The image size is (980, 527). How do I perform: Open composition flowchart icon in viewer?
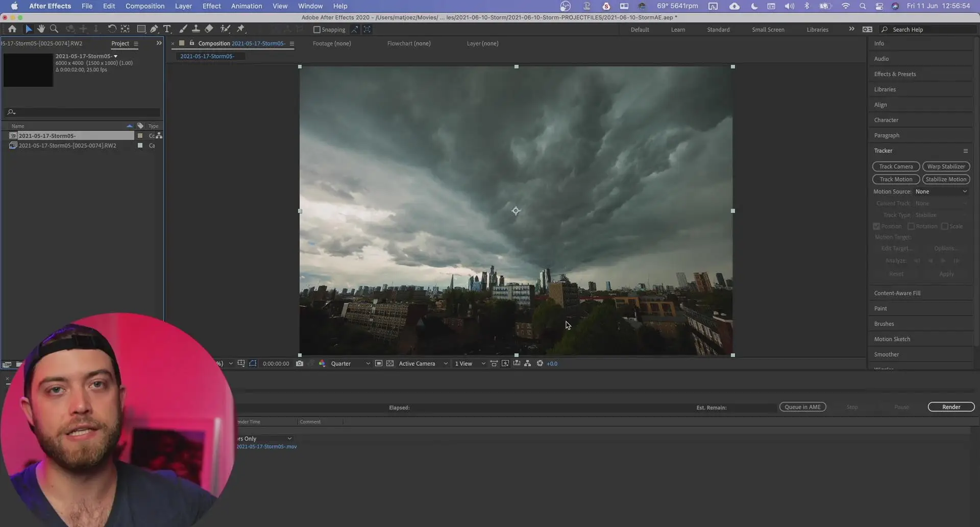pos(528,364)
